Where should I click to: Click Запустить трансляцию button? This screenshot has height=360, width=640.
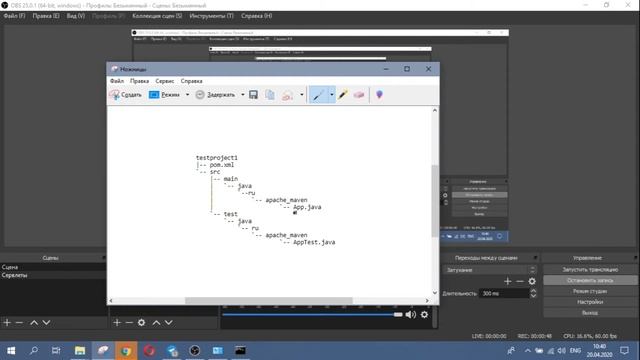(x=590, y=269)
